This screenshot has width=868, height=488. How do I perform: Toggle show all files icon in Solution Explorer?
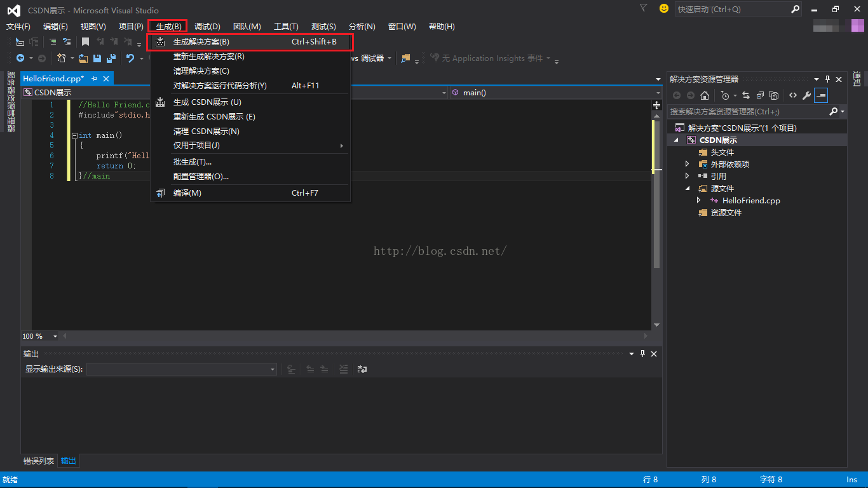773,95
